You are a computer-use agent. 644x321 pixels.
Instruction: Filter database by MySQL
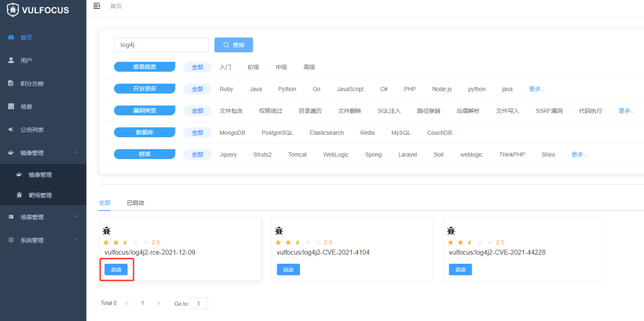(x=401, y=133)
